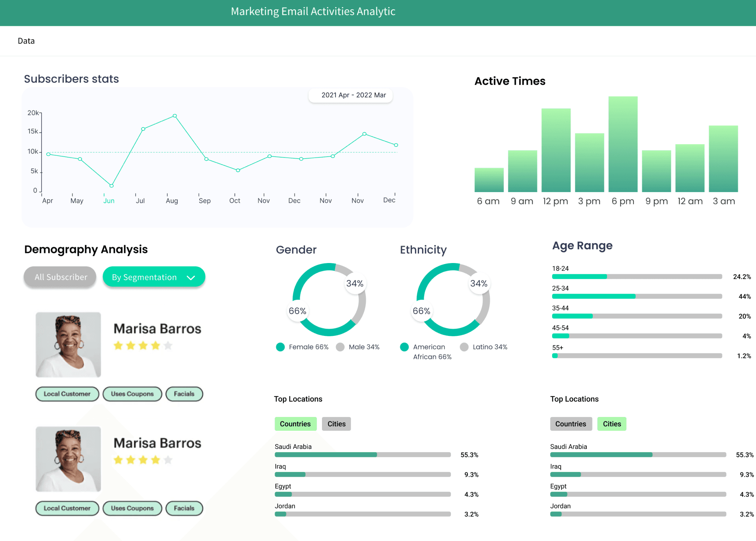Click the By Segmentation dropdown chevron
Screen dimensions: 756x541
coord(191,278)
